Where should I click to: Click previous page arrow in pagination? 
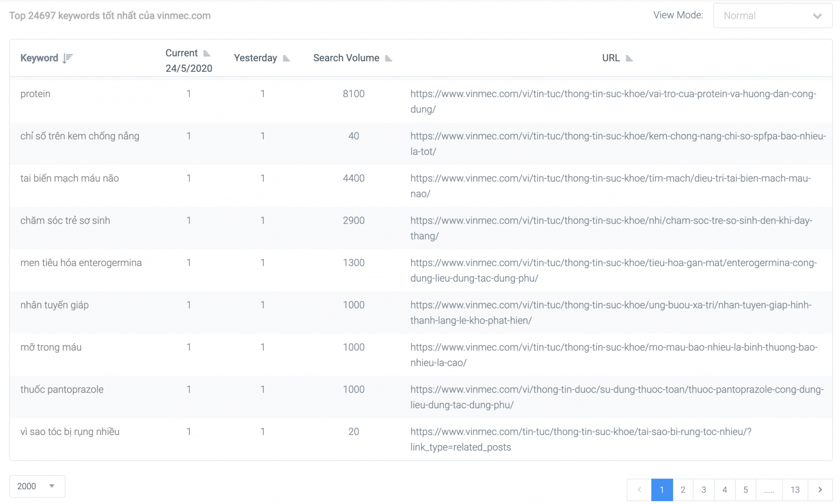tap(639, 490)
